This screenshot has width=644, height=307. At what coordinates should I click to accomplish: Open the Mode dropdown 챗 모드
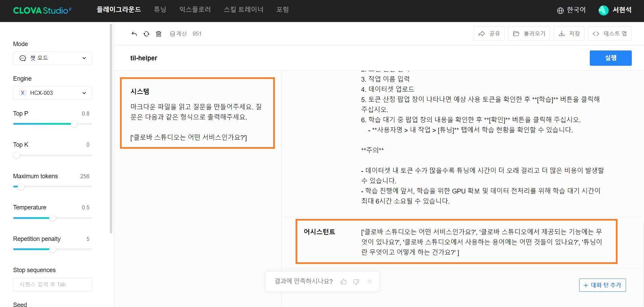click(53, 58)
